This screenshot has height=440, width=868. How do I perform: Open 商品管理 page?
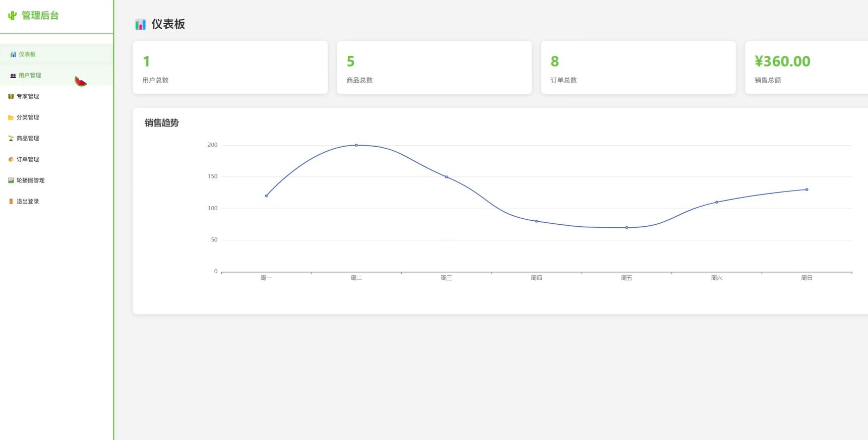click(56, 138)
